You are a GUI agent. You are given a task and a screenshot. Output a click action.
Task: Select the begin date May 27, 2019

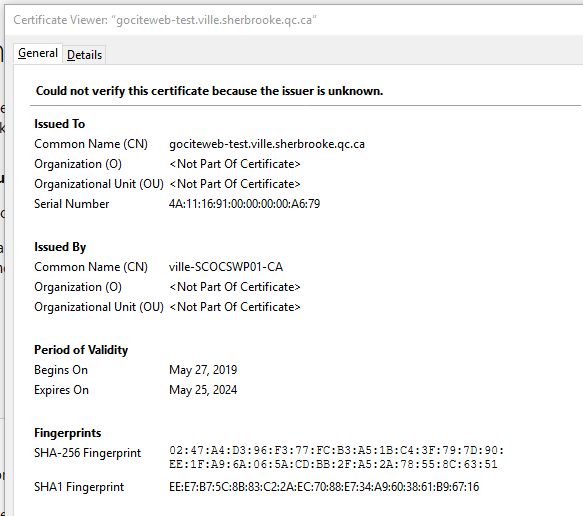click(x=203, y=370)
